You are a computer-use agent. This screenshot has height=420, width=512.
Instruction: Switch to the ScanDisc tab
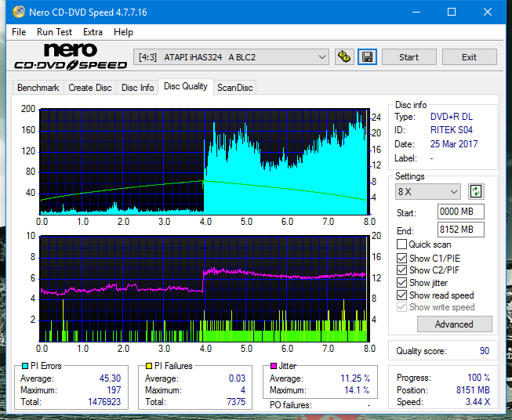point(235,88)
